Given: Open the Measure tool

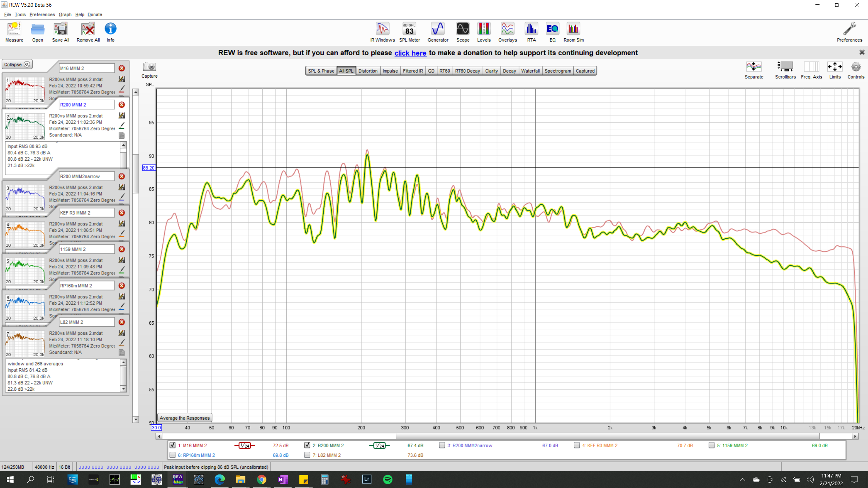Looking at the screenshot, I should (x=14, y=32).
